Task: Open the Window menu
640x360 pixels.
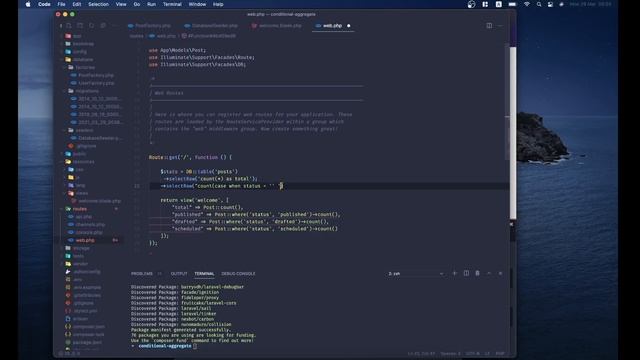Action: point(197,4)
